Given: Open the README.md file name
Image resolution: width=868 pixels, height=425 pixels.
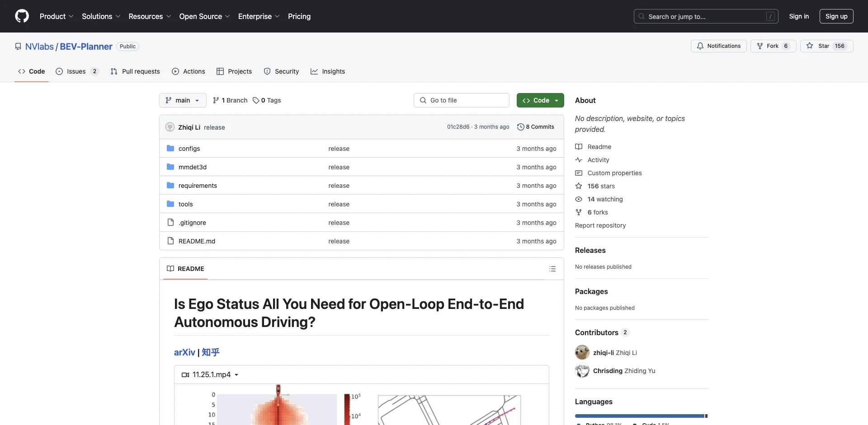Looking at the screenshot, I should coord(197,241).
